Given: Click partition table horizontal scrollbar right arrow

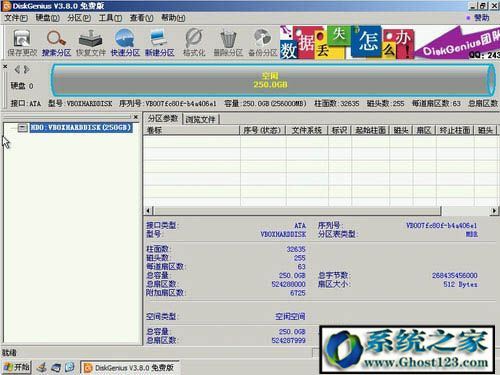Looking at the screenshot, I should [494, 211].
